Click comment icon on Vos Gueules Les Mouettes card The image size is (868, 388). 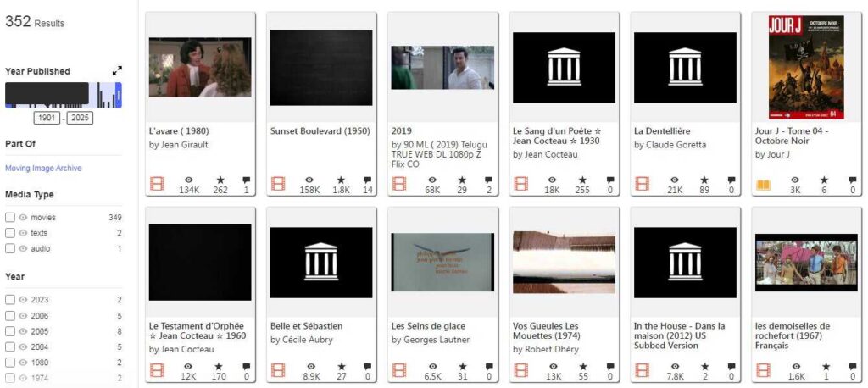click(610, 367)
